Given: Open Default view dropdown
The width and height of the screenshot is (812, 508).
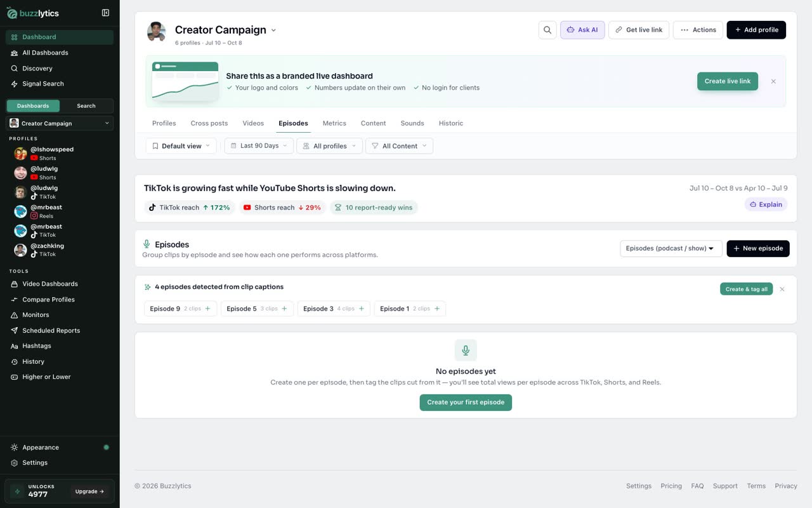Looking at the screenshot, I should [x=181, y=146].
